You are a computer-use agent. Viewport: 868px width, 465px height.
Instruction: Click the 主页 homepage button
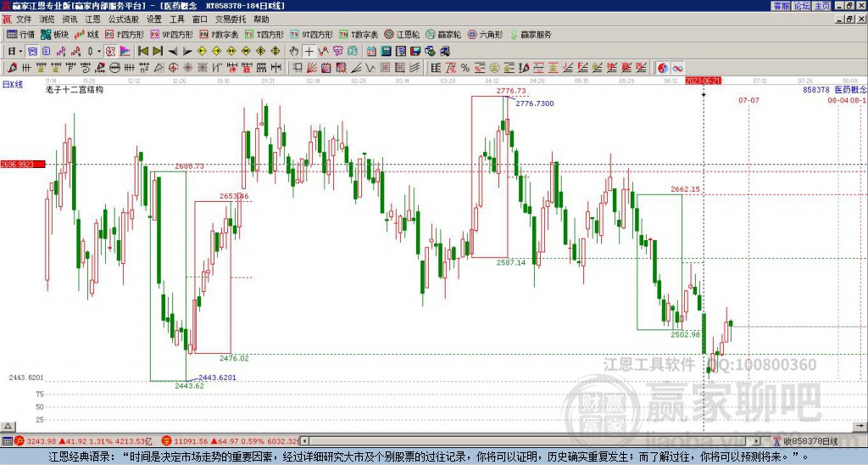[x=822, y=6]
